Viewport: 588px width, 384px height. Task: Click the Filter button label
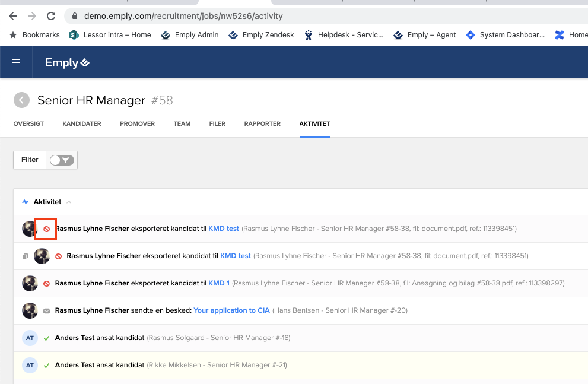click(x=30, y=160)
